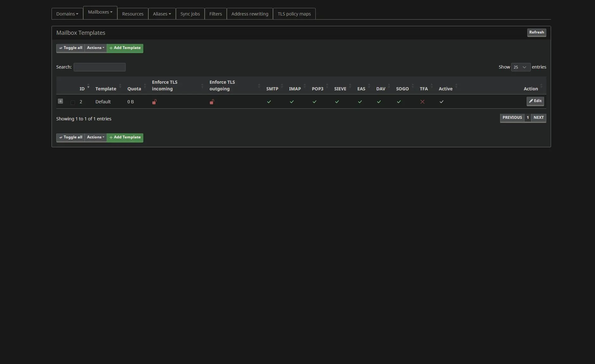Click the Active checkmark icon in Default row
Screen dimensions: 595x364
441,102
